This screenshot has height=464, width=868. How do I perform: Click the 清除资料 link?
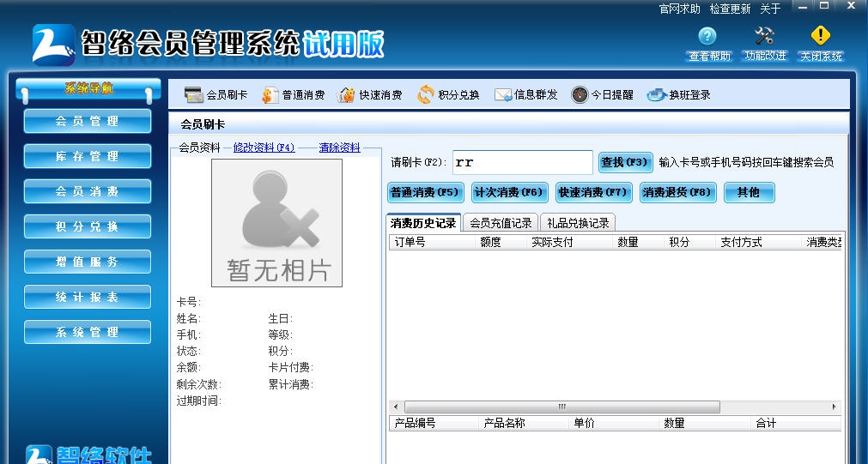pos(339,148)
